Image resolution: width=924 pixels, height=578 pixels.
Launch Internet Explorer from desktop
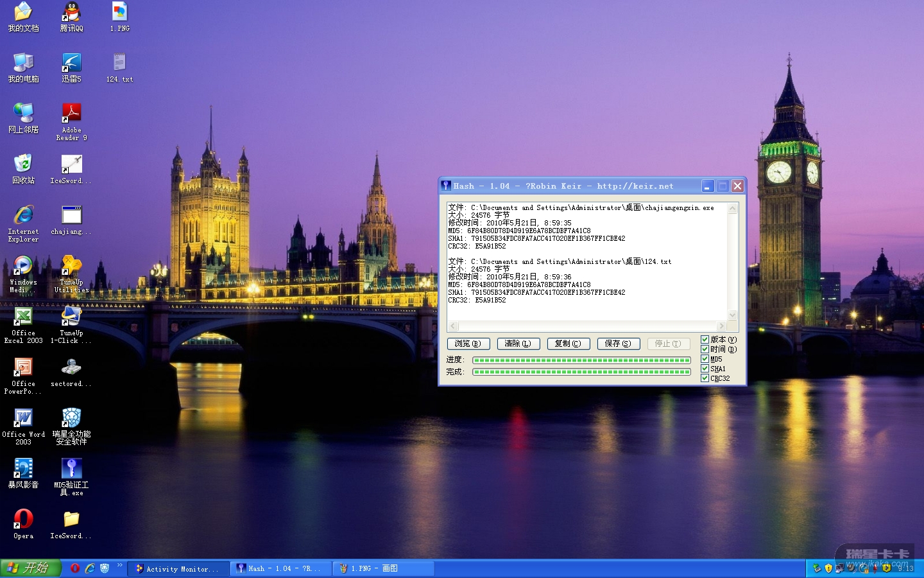[x=23, y=223]
